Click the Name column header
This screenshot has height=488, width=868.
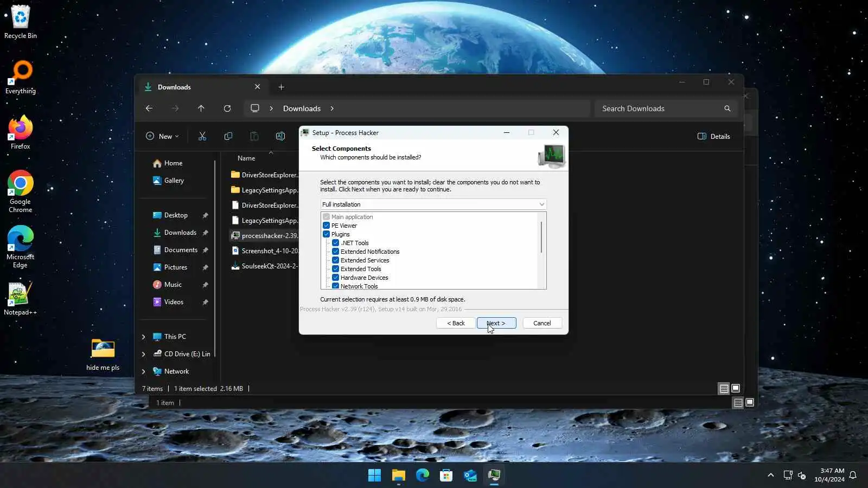point(246,158)
